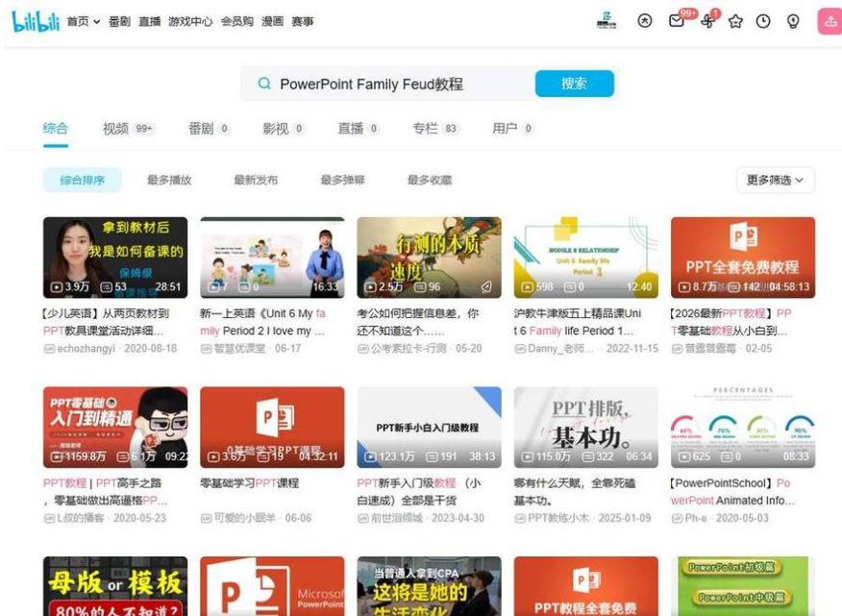
Task: Open the 直播 navigation item in header
Action: [x=149, y=21]
